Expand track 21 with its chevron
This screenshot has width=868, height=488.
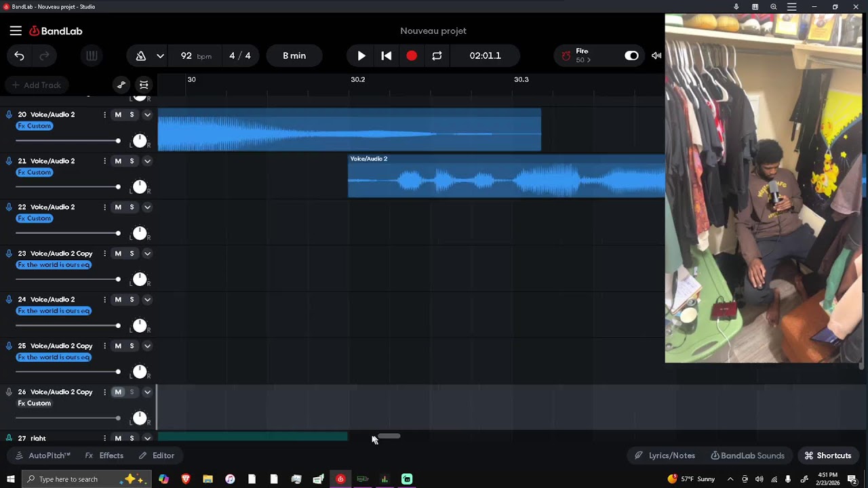pos(147,161)
